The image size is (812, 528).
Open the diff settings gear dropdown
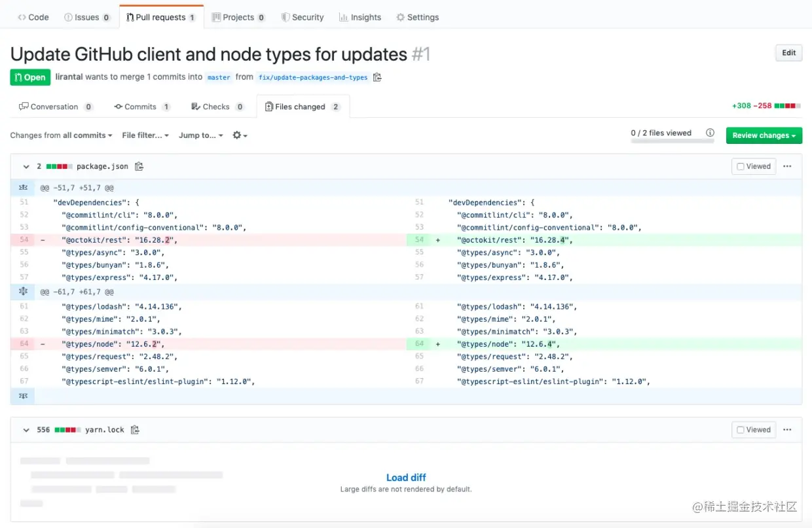[x=240, y=135]
